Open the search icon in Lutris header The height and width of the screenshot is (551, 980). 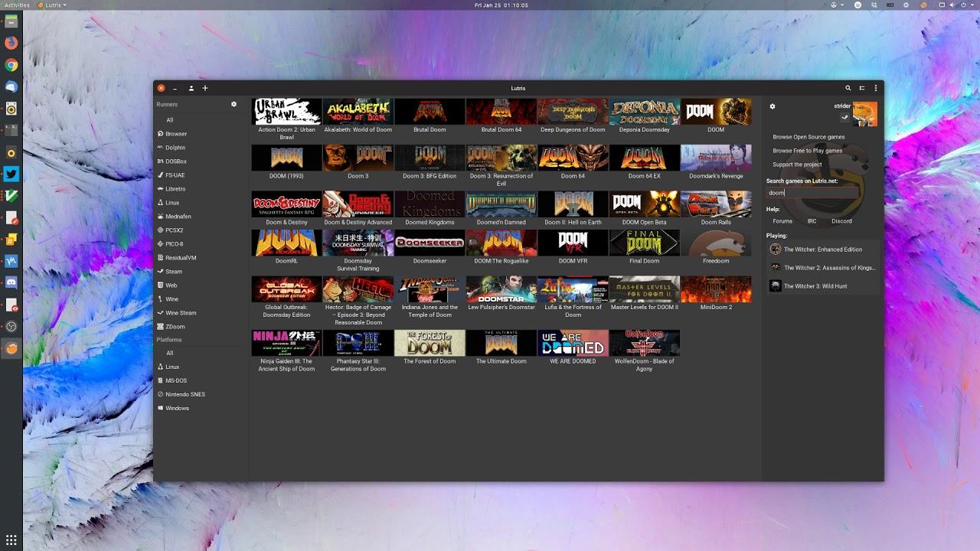(x=848, y=88)
